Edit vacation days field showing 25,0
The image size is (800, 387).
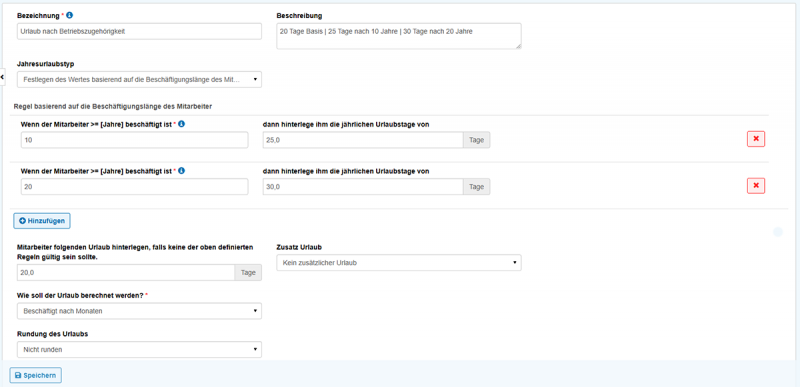(x=363, y=140)
